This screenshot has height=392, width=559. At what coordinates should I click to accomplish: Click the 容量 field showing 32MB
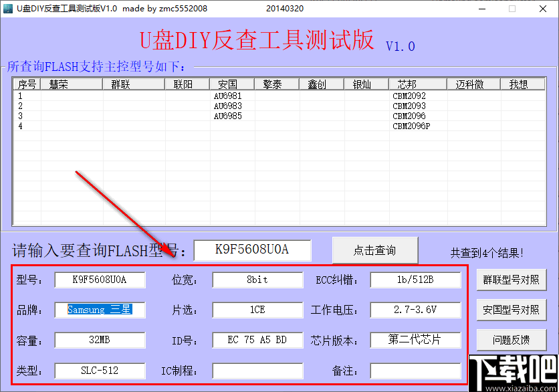99,340
